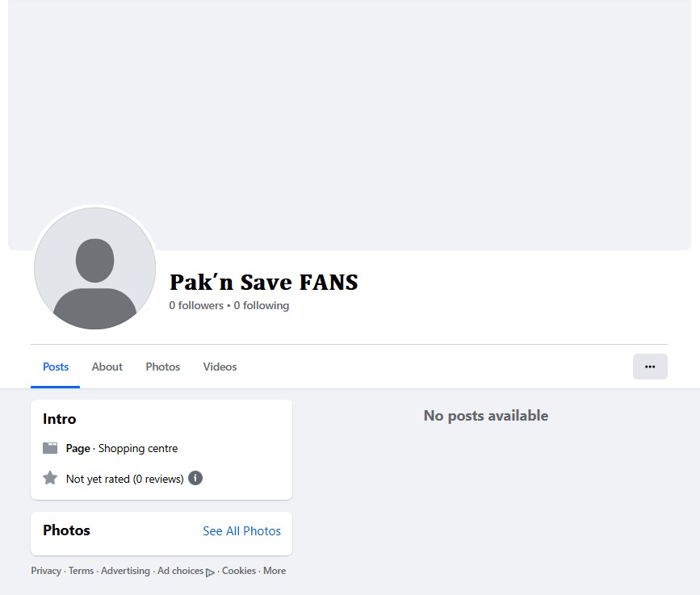Image resolution: width=700 pixels, height=595 pixels.
Task: Click the Ad choices footer link
Action: click(180, 571)
